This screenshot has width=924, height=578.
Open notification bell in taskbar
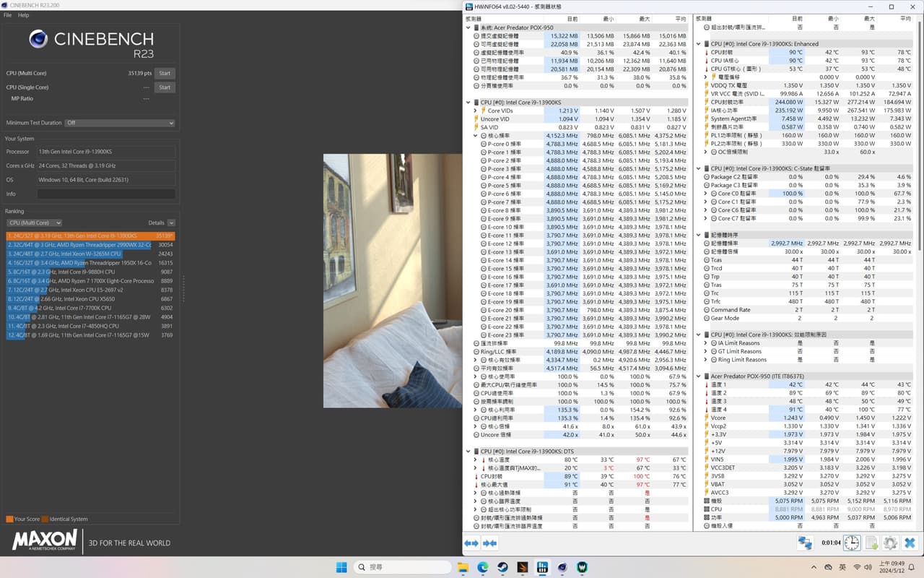click(912, 567)
